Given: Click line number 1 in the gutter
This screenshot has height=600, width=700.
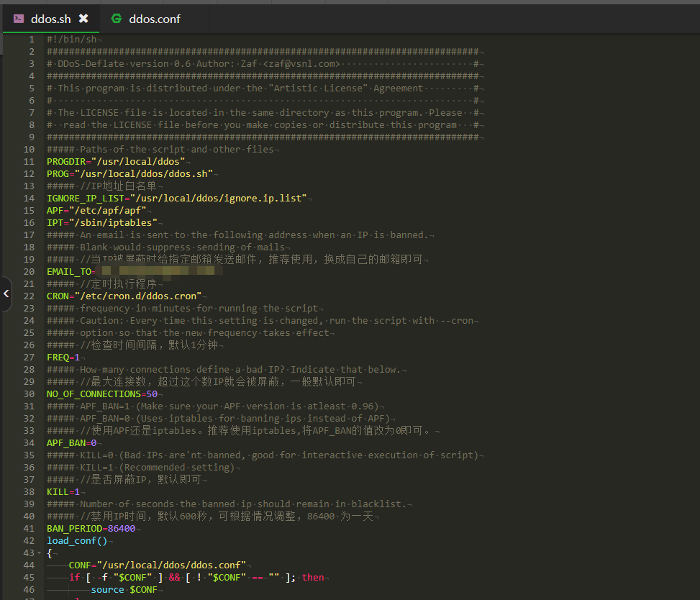Looking at the screenshot, I should pyautogui.click(x=31, y=40).
